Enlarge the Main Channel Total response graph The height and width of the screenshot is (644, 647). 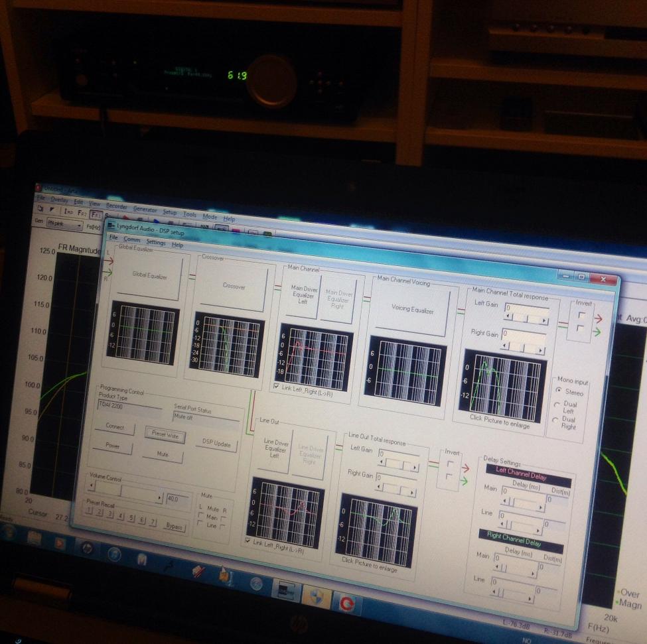tap(502, 385)
